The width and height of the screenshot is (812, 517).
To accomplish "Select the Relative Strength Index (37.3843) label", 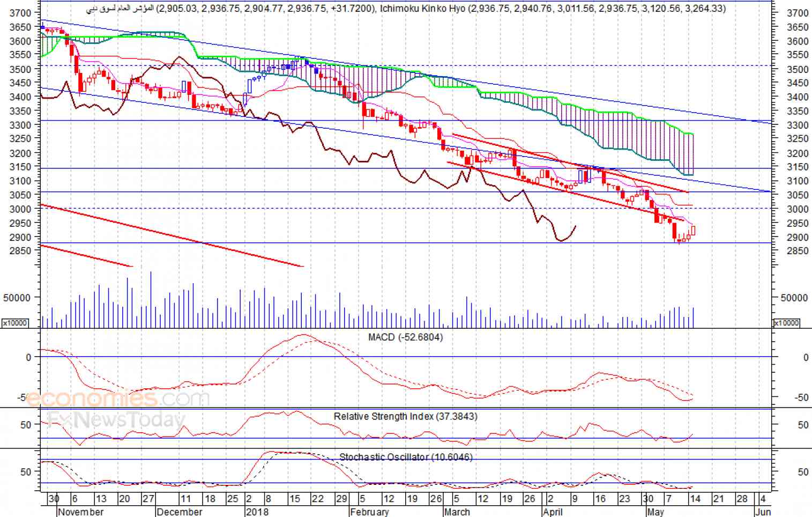I will click(405, 416).
